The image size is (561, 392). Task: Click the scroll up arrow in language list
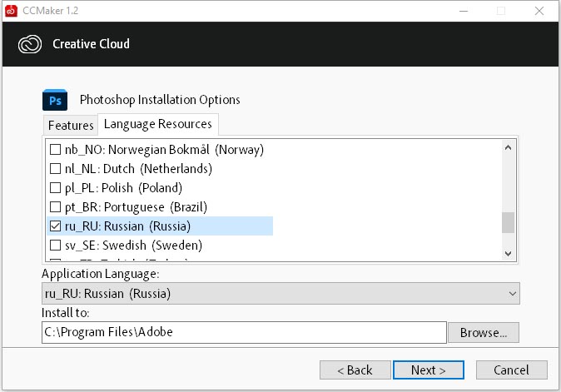(x=508, y=147)
